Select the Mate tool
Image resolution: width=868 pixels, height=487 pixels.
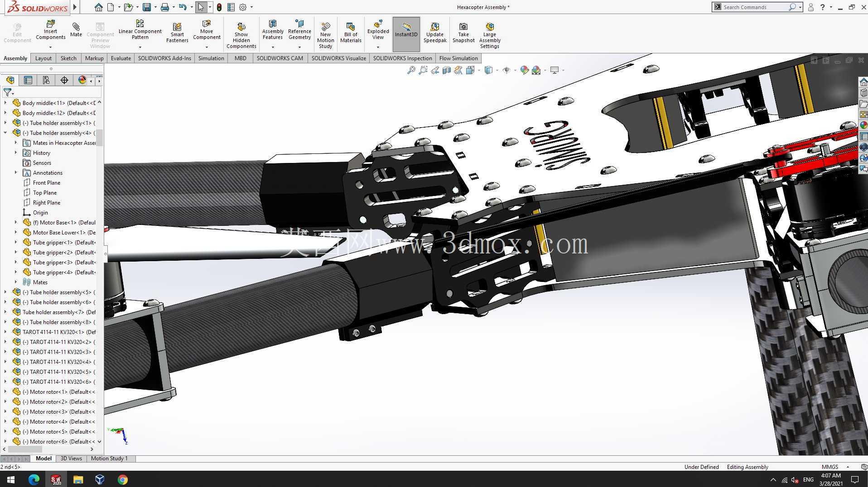pos(76,29)
